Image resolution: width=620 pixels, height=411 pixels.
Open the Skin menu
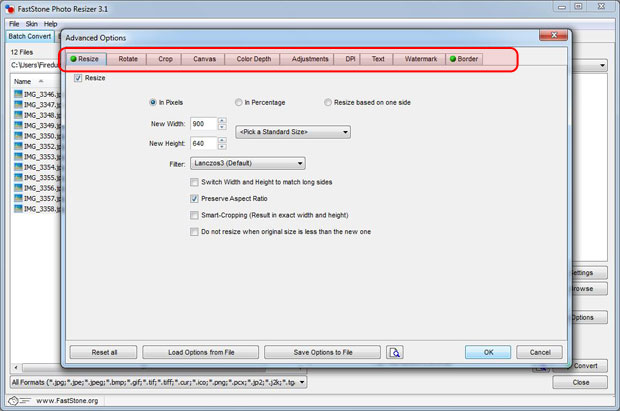pyautogui.click(x=30, y=23)
